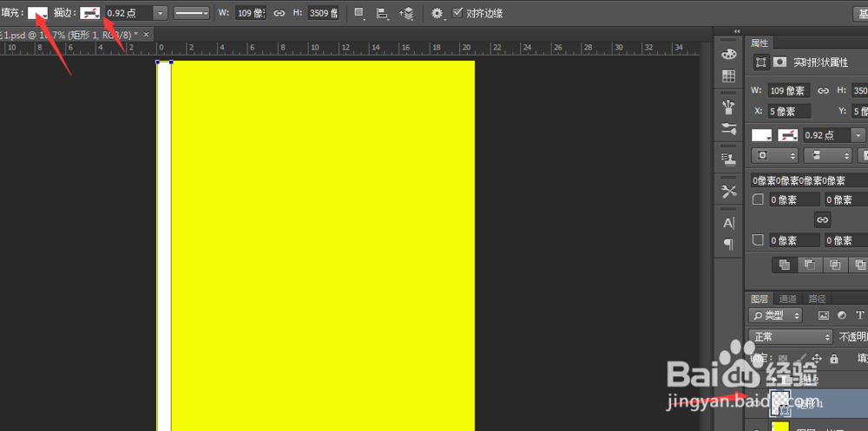Open the Color panel palette icon
This screenshot has height=431, width=868.
click(729, 55)
